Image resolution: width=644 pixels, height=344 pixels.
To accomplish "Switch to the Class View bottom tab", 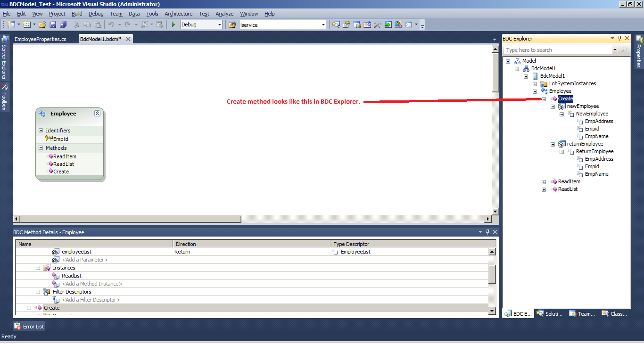I will pos(614,314).
